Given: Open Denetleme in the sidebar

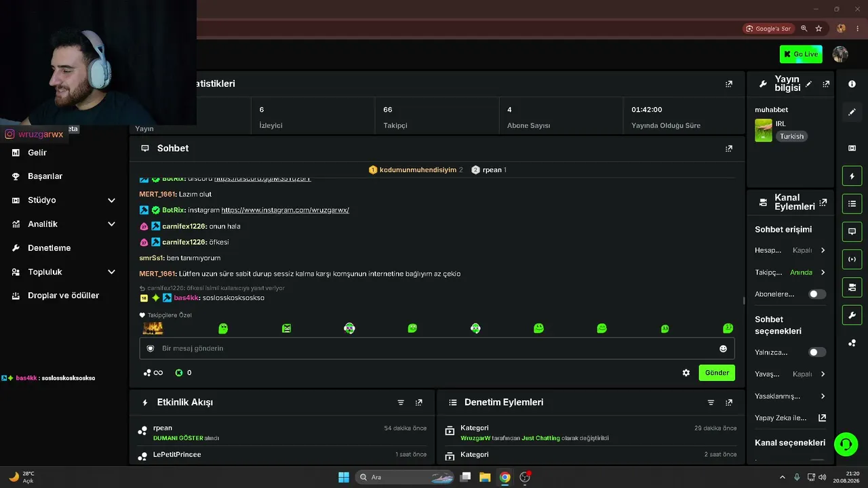Looking at the screenshot, I should [49, 248].
